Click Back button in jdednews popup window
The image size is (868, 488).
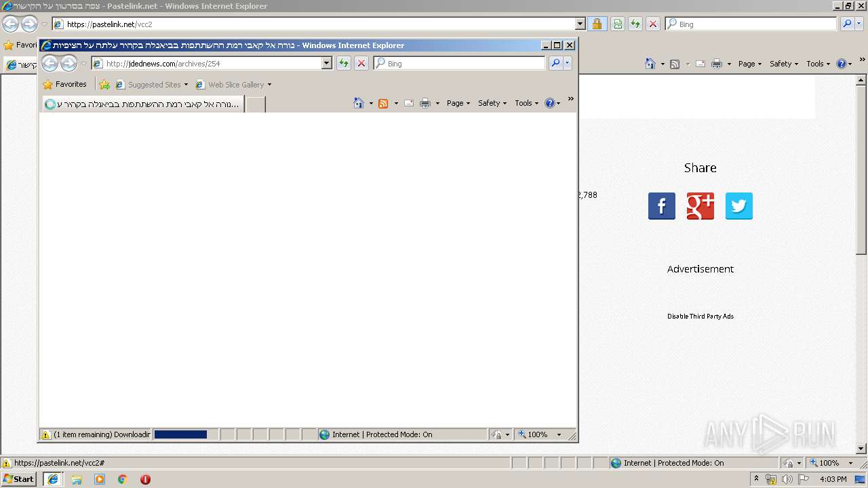click(50, 64)
